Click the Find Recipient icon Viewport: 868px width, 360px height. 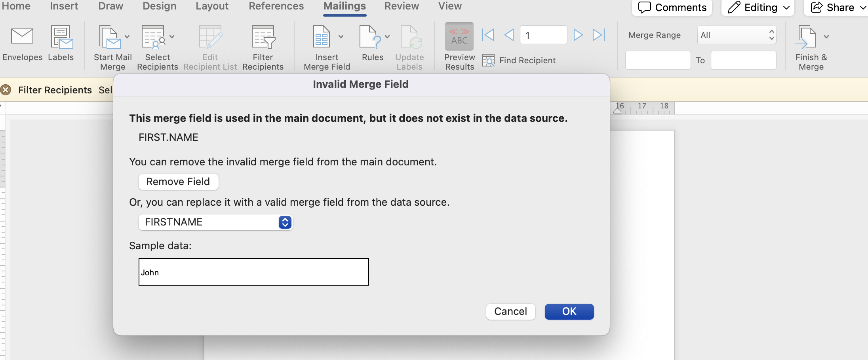pos(488,60)
